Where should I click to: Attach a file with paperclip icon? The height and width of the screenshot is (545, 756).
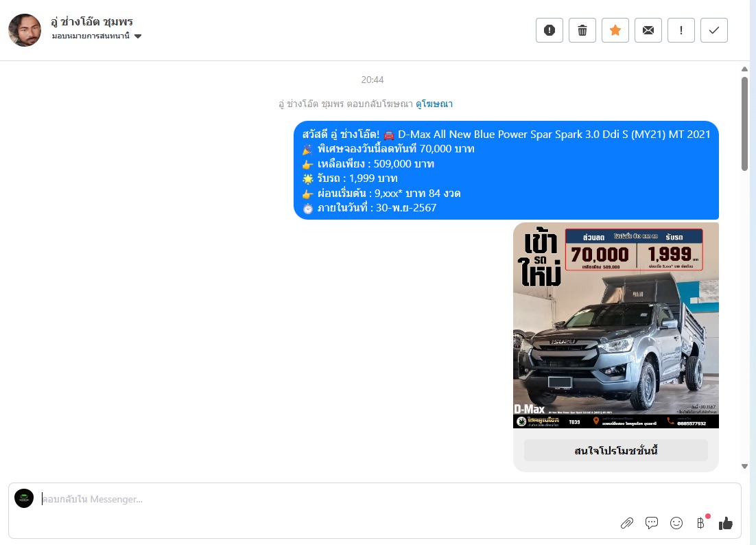point(627,523)
